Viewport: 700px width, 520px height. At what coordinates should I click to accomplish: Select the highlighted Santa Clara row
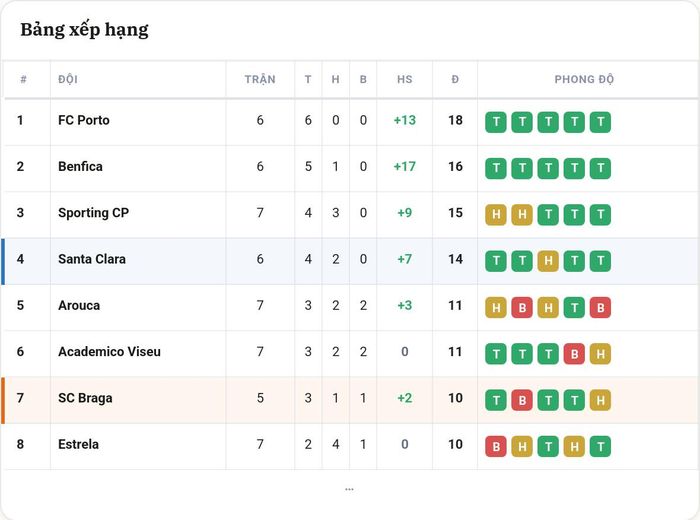[x=350, y=261]
